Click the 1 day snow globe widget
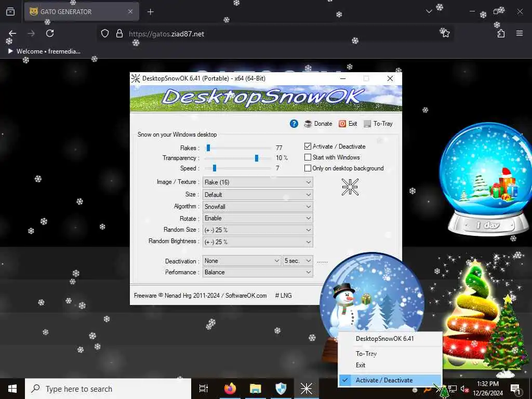This screenshot has width=532, height=399. tap(487, 179)
